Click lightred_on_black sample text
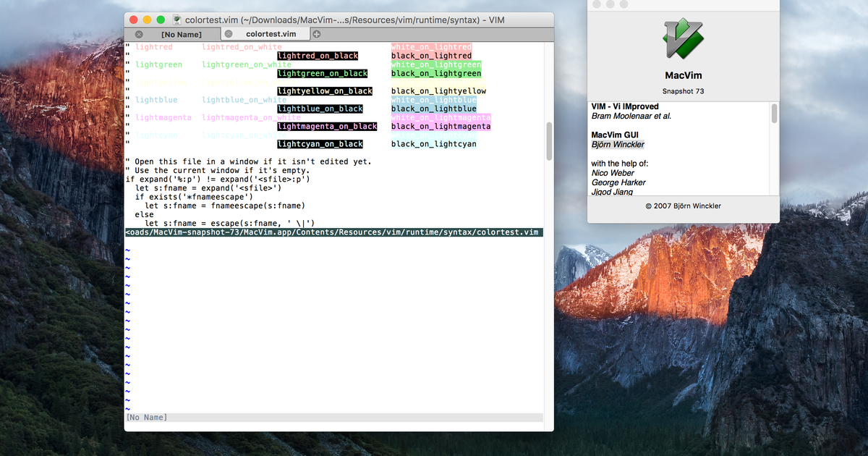 [318, 56]
